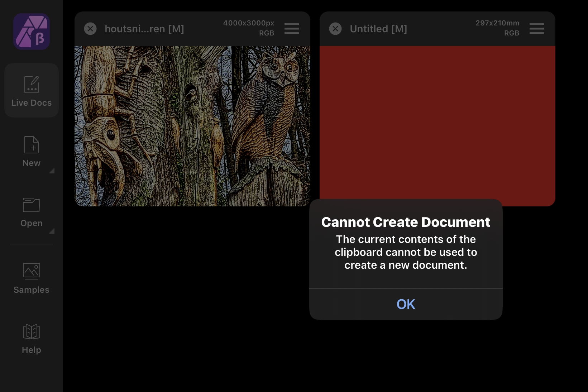
Task: Tap the New document icon
Action: (x=32, y=145)
